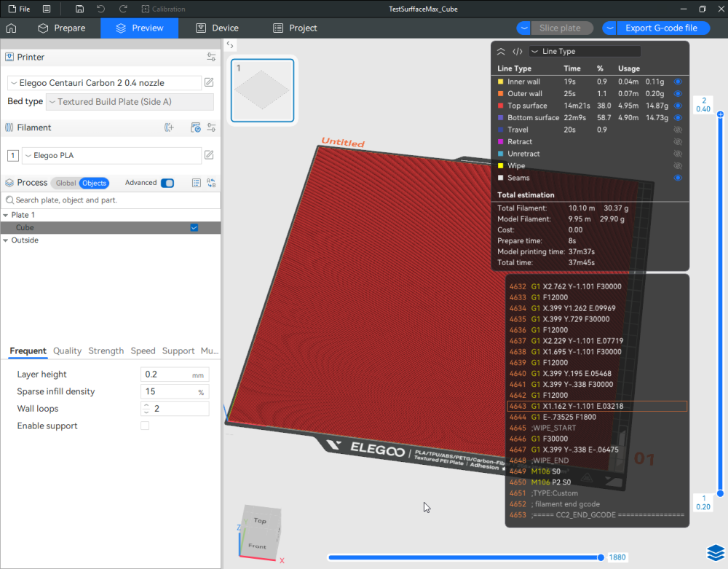Disable the Advanced process toggle
The image size is (728, 569).
(x=169, y=183)
